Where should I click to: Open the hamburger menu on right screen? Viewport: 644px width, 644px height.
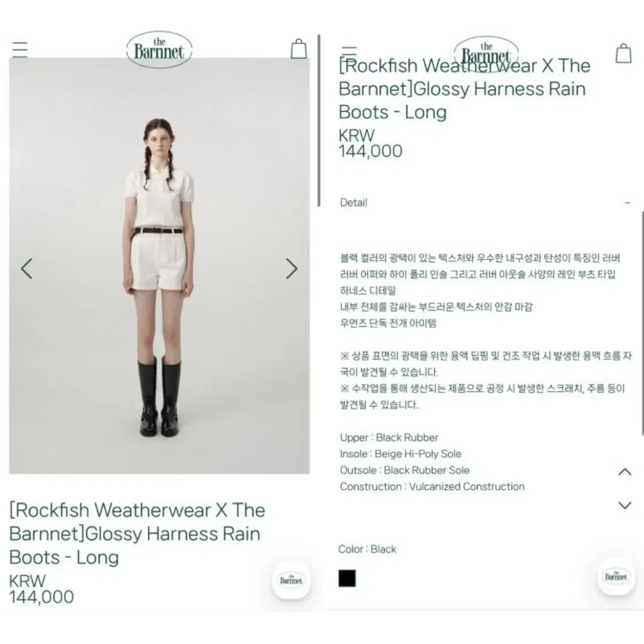point(349,52)
